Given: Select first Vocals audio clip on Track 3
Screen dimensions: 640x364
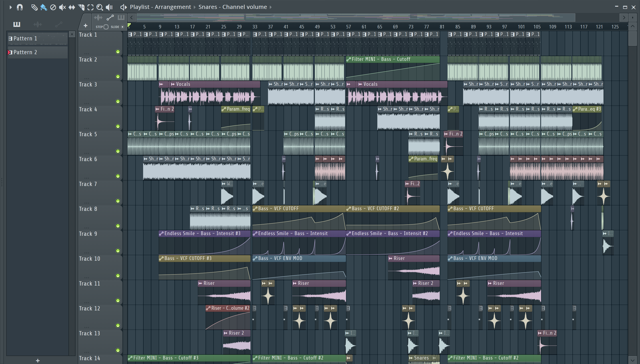Looking at the screenshot, I should click(215, 93).
